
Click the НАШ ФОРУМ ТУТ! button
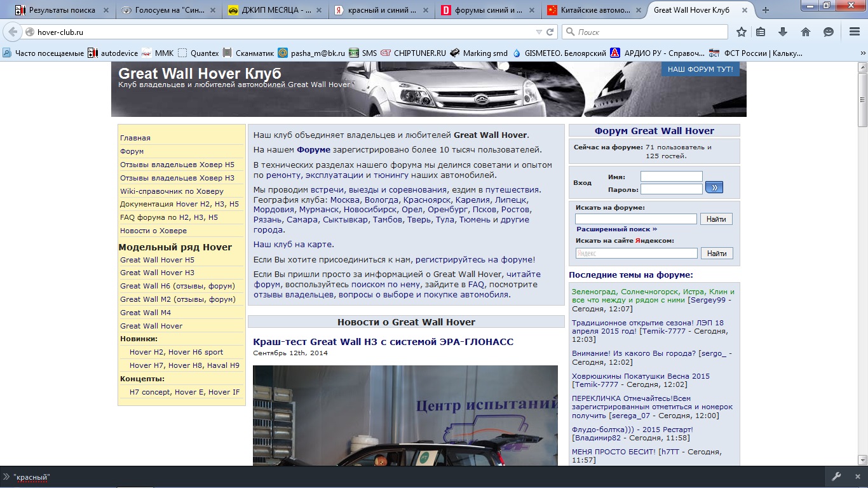click(700, 69)
